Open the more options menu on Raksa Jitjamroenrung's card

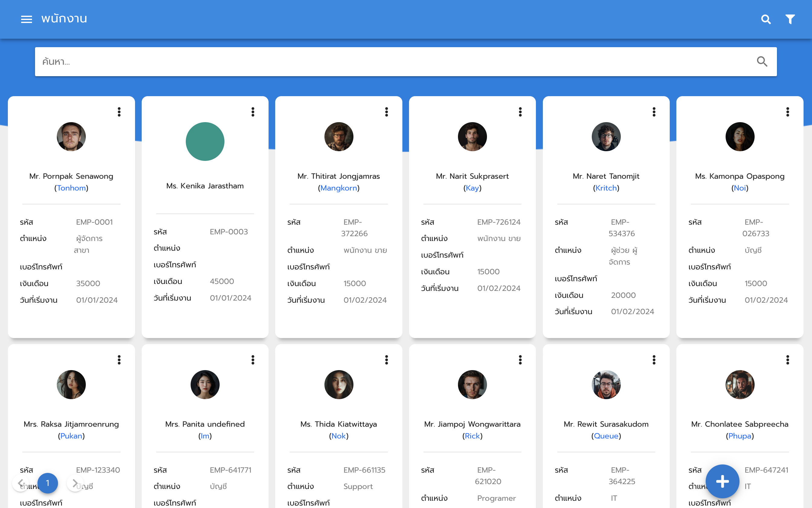[x=119, y=360]
